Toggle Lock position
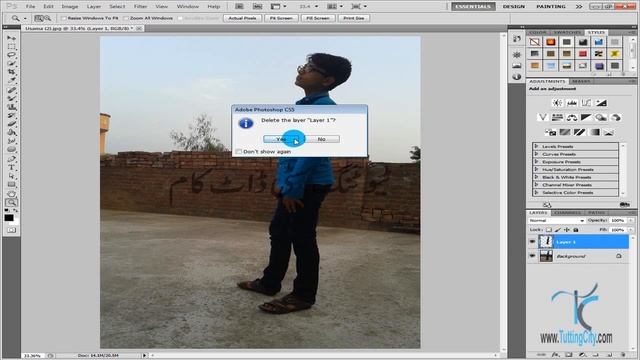This screenshot has height=360, width=640. click(567, 230)
